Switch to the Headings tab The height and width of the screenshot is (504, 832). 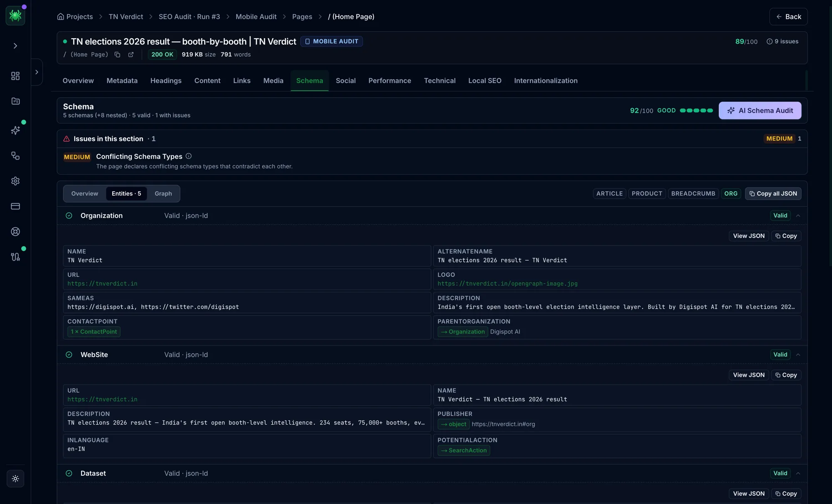click(166, 81)
